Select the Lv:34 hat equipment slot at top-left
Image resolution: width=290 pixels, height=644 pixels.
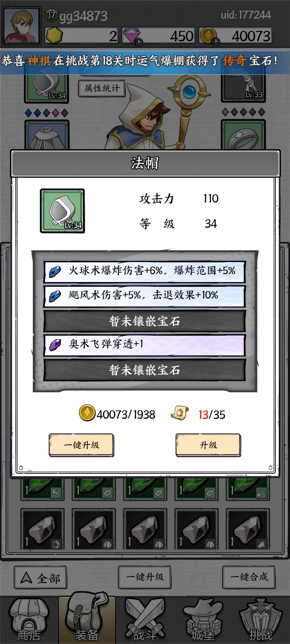coord(46,88)
